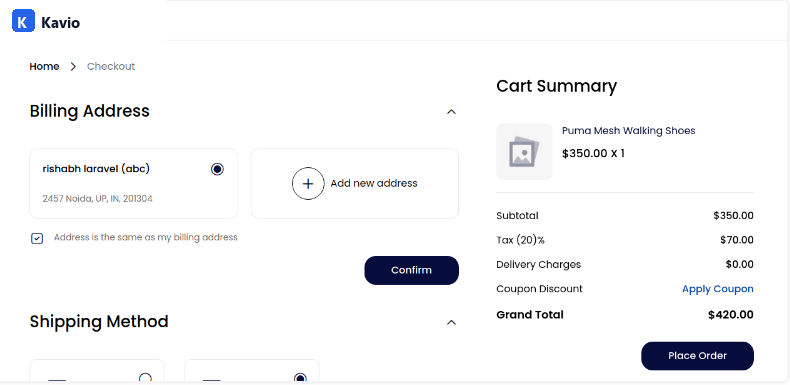Click the breadcrumb arrow after Home

[x=73, y=67]
